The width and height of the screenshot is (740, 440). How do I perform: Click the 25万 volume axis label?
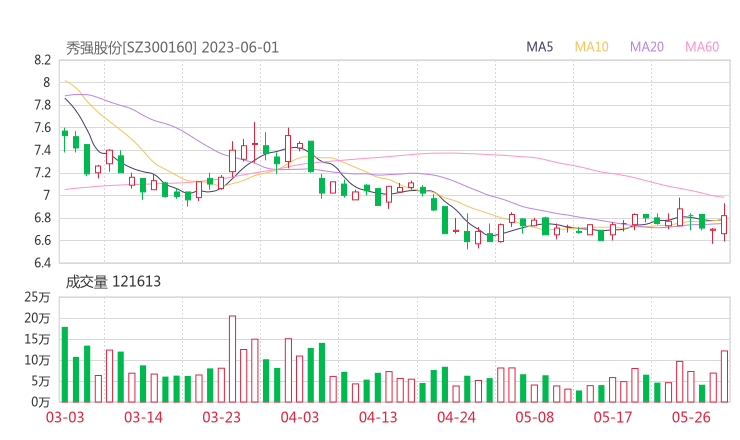(x=37, y=297)
